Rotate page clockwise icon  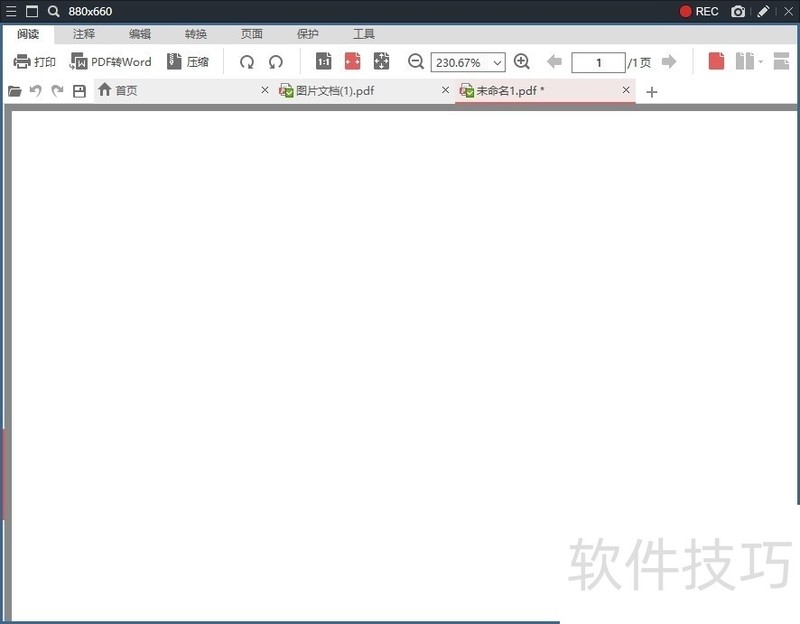[247, 62]
